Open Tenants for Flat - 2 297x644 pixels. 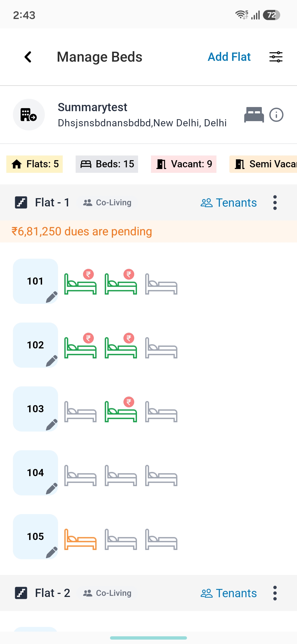point(229,593)
